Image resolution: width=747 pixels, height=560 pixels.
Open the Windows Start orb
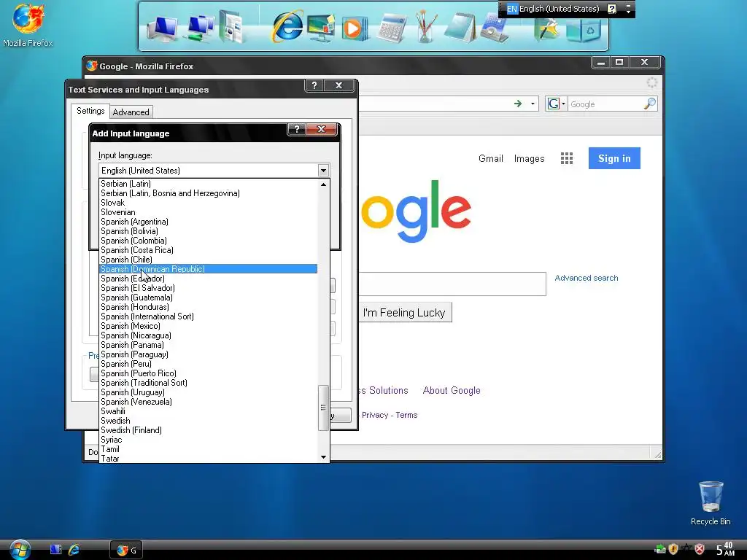tap(20, 550)
